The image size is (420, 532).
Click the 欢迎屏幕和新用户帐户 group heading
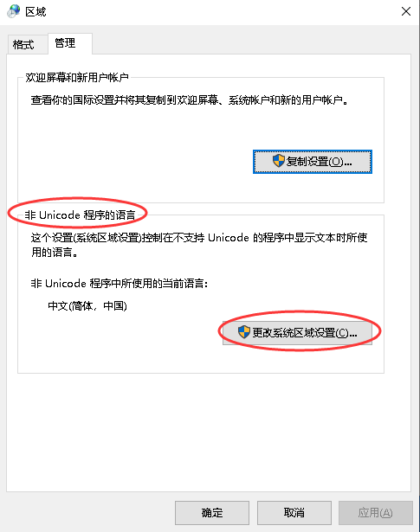tap(77, 78)
